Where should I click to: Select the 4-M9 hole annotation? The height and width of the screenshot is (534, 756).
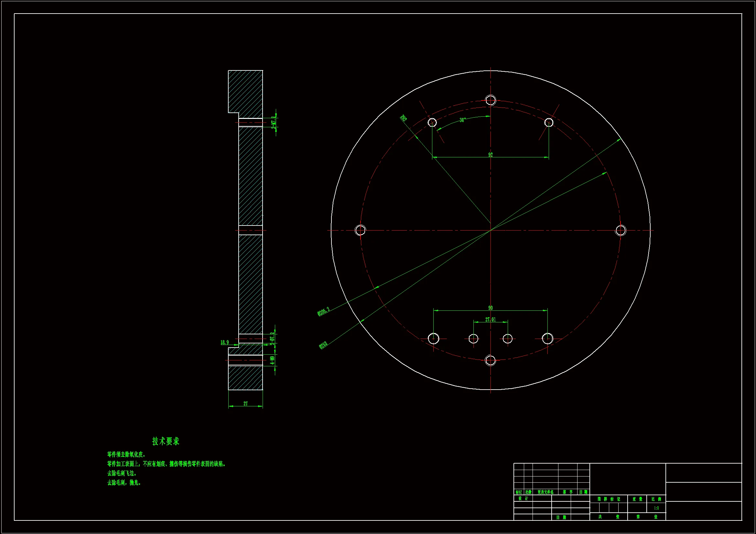tap(272, 360)
